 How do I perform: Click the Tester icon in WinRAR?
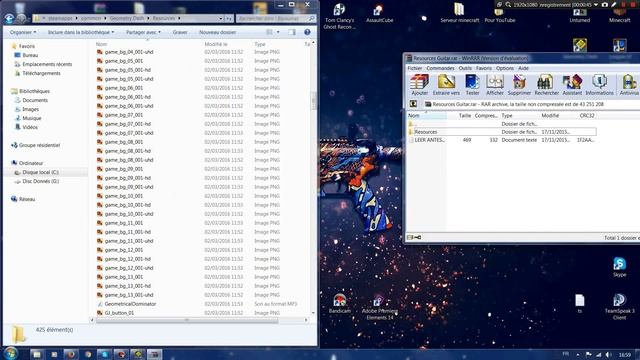[x=472, y=85]
